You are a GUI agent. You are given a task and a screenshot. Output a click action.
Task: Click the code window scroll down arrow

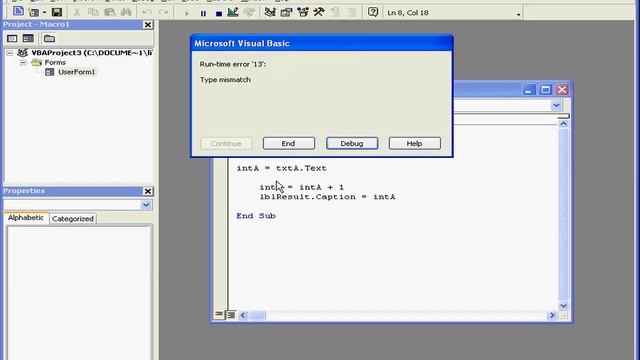pos(563,306)
